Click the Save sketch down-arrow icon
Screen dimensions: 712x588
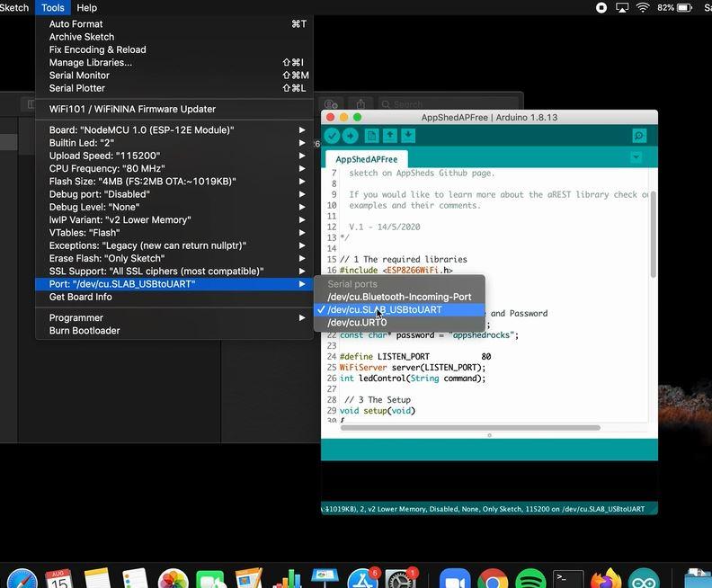click(x=408, y=136)
